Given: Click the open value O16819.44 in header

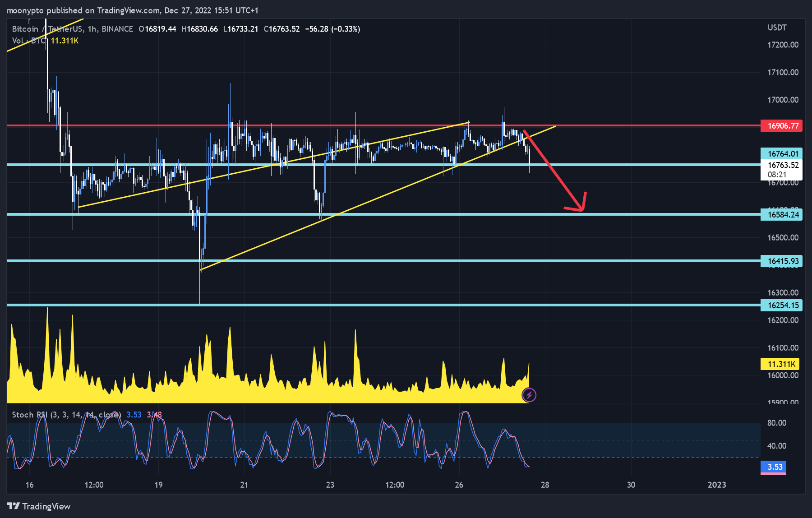Looking at the screenshot, I should [x=157, y=29].
